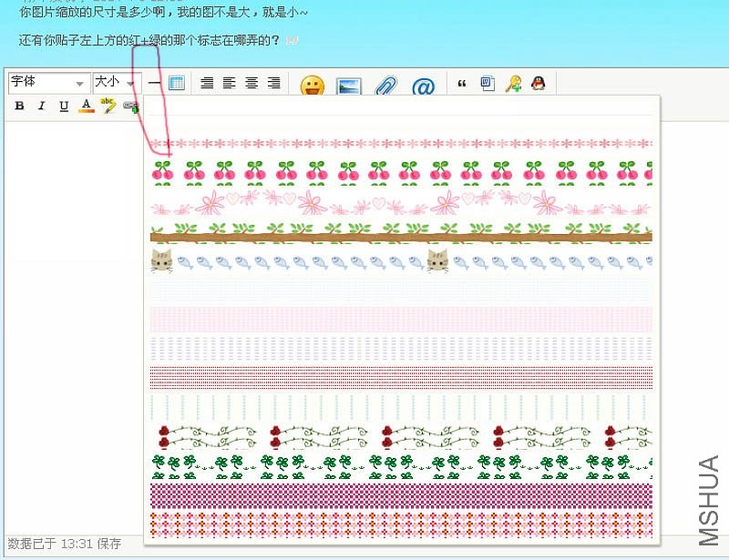729x560 pixels.
Task: Open the insert table tool
Action: tap(176, 83)
